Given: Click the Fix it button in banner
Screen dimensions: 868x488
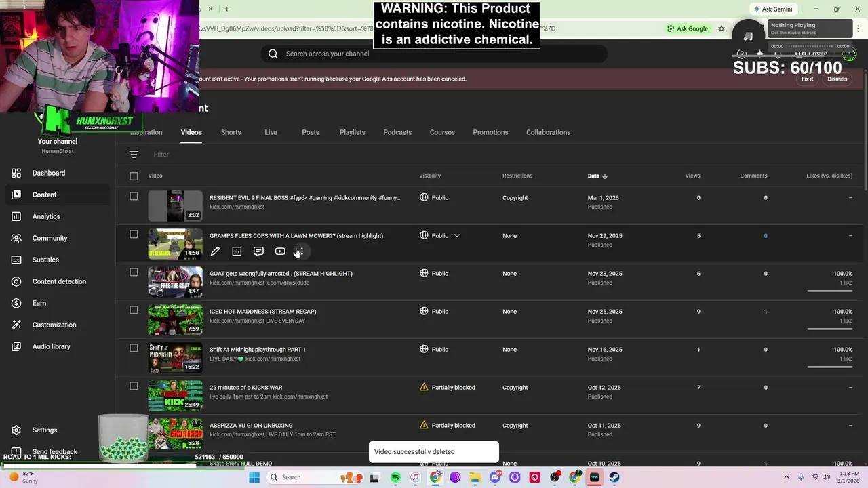Looking at the screenshot, I should (x=807, y=79).
